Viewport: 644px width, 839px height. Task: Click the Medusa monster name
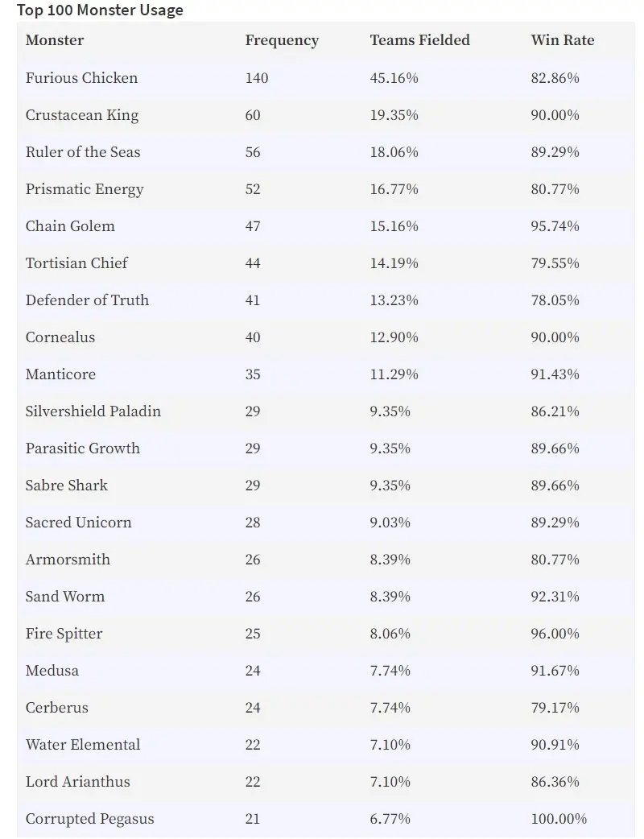pyautogui.click(x=52, y=671)
